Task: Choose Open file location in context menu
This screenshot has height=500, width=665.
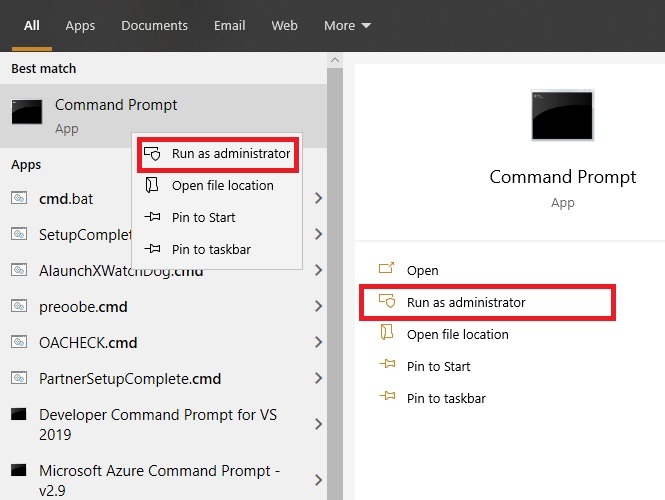Action: click(222, 185)
